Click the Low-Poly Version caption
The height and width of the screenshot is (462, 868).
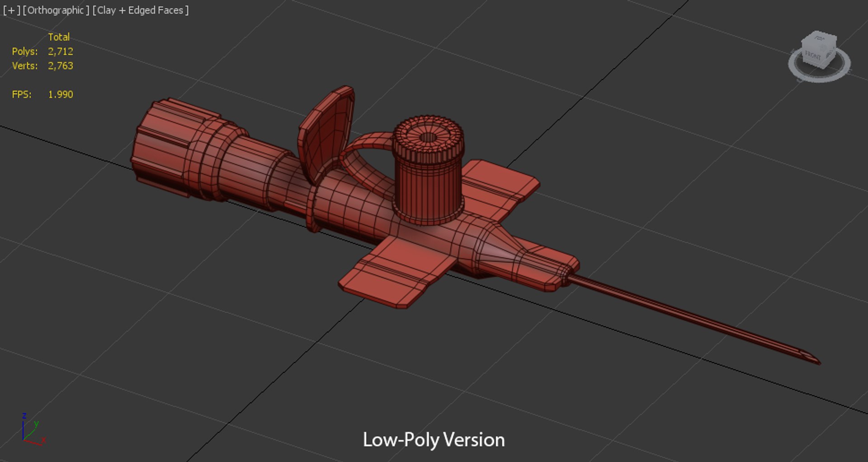(434, 440)
